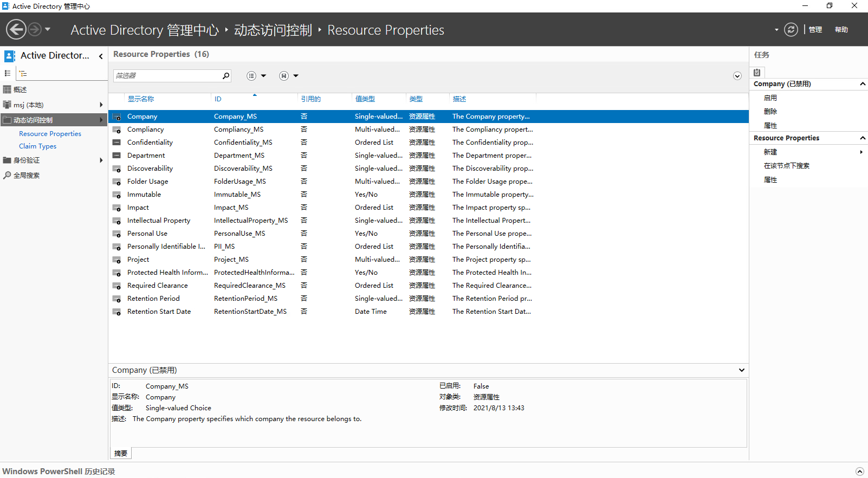868x478 pixels.
Task: Sort by ID column header
Action: pyautogui.click(x=218, y=99)
